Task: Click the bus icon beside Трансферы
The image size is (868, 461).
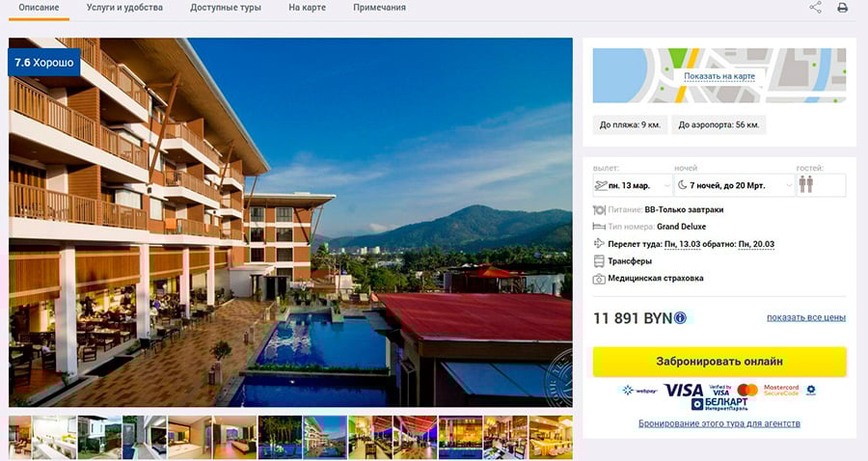Action: coord(598,260)
